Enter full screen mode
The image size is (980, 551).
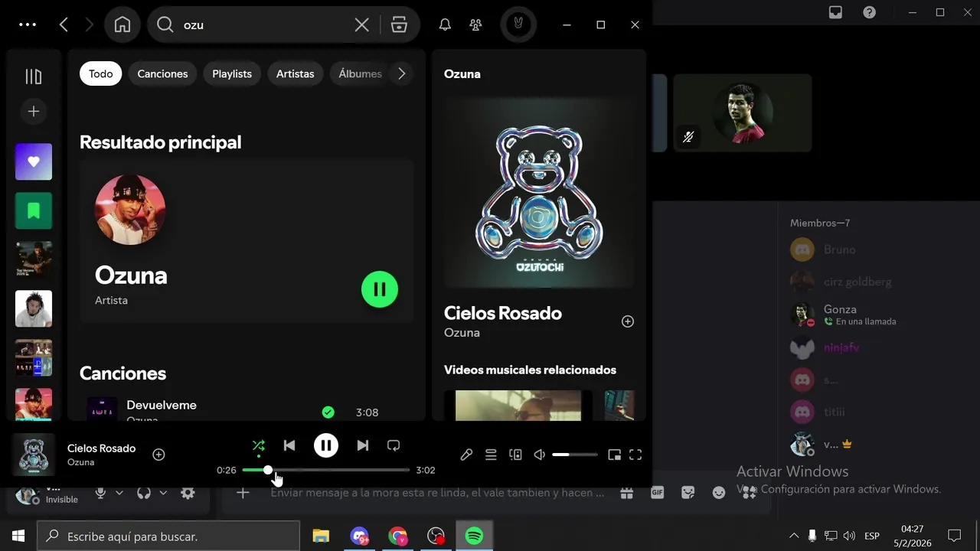click(635, 455)
